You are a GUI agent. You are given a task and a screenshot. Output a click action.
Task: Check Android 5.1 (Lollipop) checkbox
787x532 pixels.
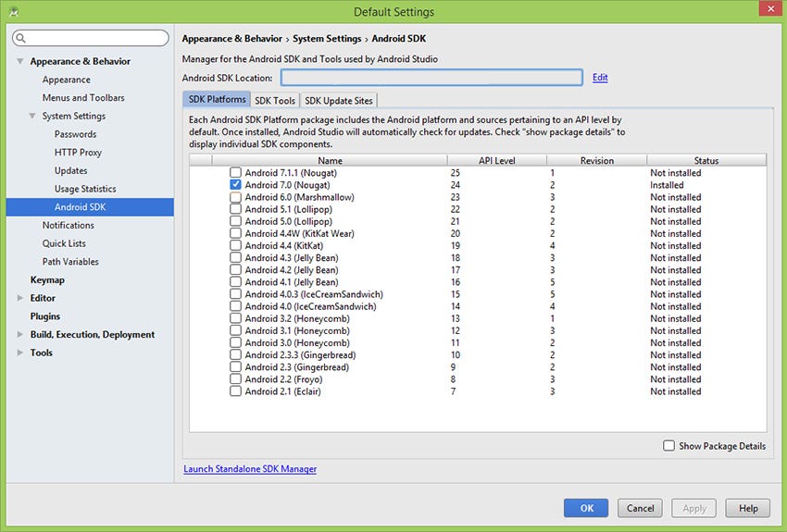tap(235, 209)
